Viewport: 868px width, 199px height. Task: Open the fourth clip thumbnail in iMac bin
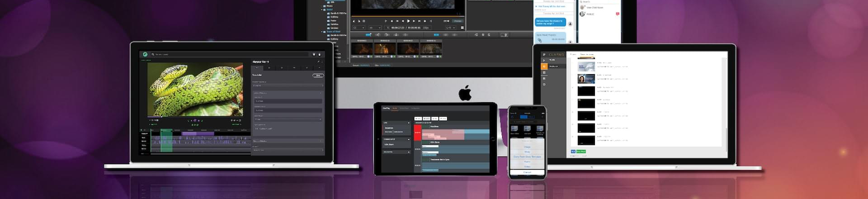click(x=431, y=49)
